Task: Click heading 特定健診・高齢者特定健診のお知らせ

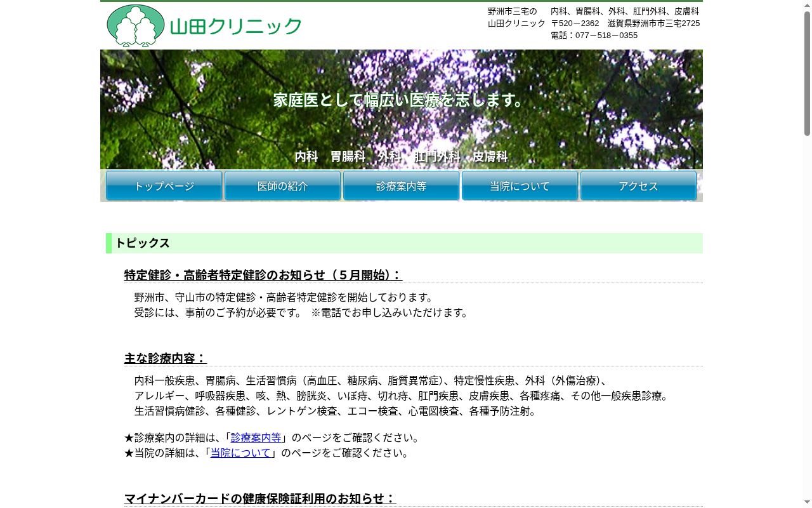Action: click(x=263, y=275)
